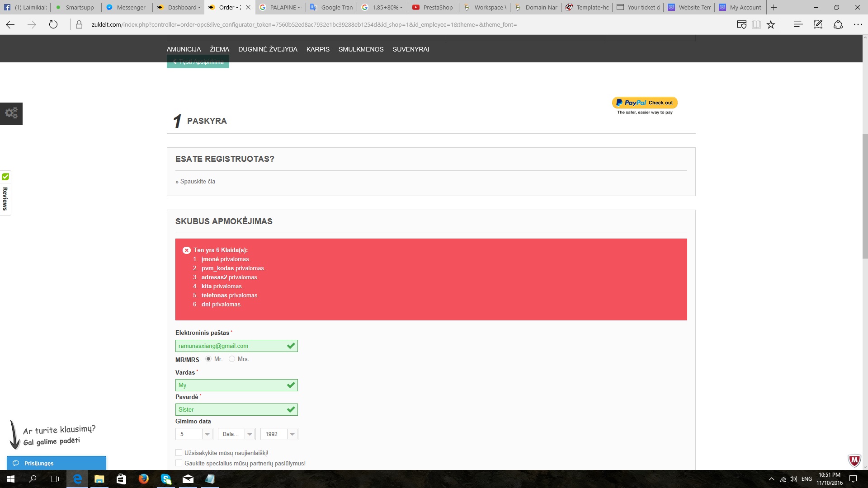Open Firefox from the taskbar
Viewport: 868px width, 488px height.
(144, 479)
